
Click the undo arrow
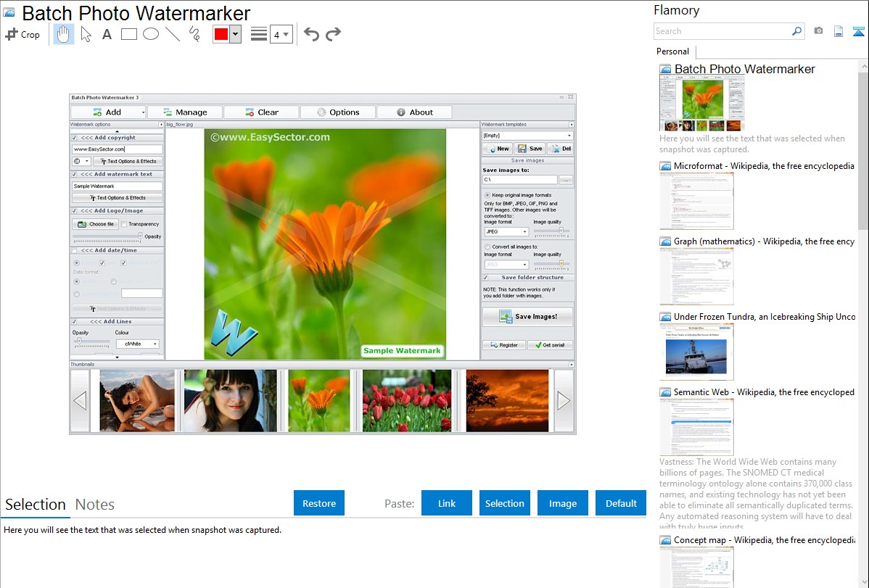coord(311,34)
